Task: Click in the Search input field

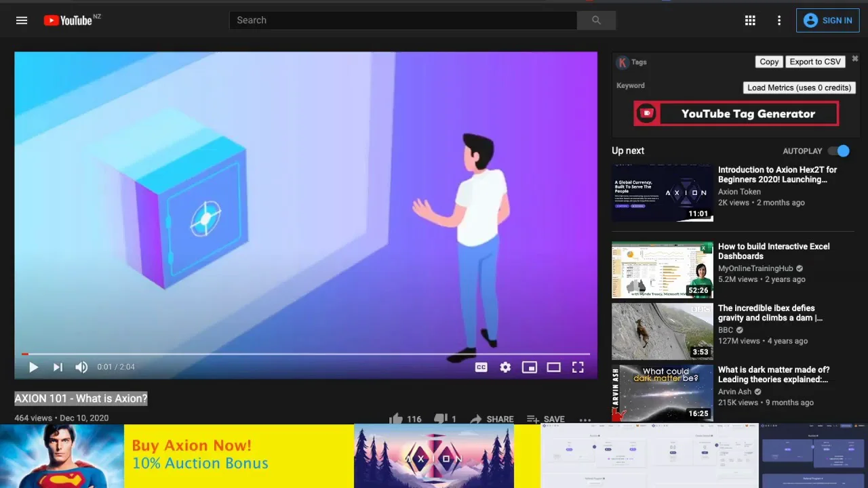Action: point(403,20)
